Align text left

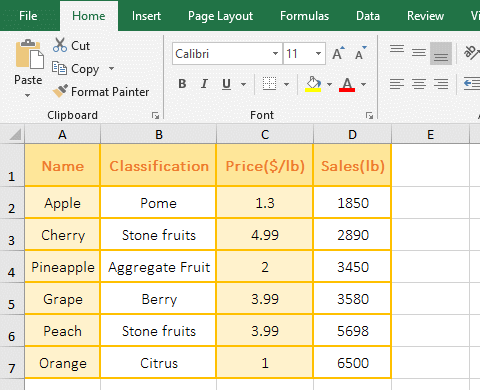pyautogui.click(x=397, y=84)
